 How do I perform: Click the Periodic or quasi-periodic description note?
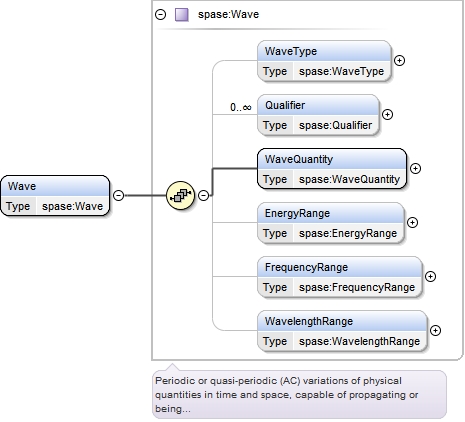click(x=299, y=395)
